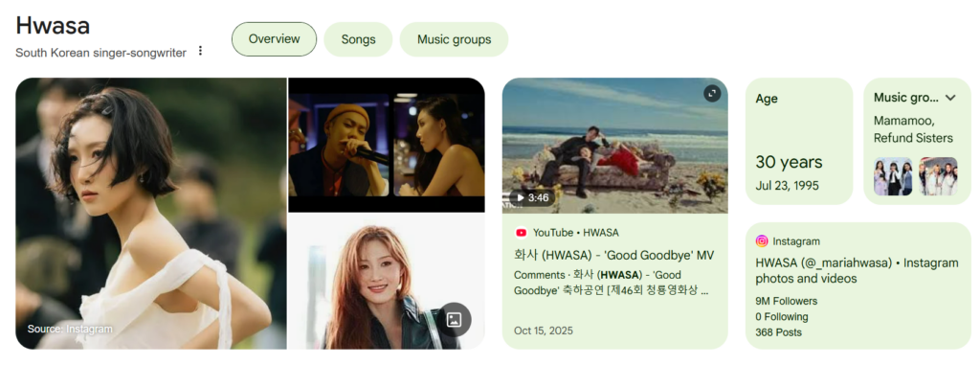Open the image gallery icon button

point(454,319)
